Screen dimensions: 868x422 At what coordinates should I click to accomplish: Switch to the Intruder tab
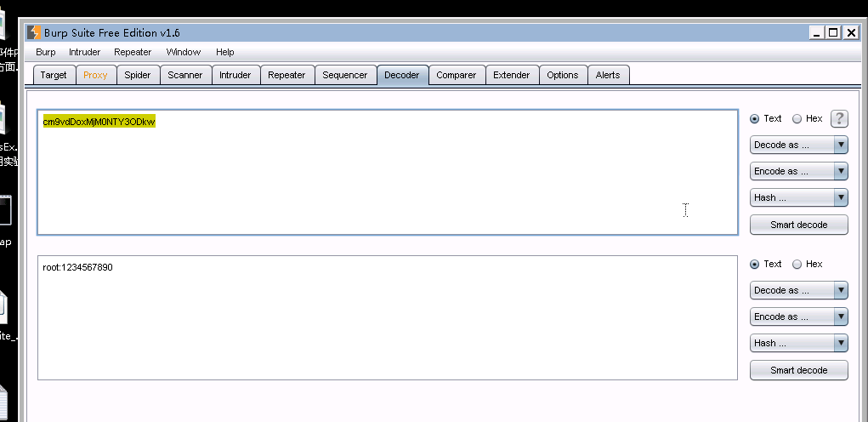click(x=235, y=75)
